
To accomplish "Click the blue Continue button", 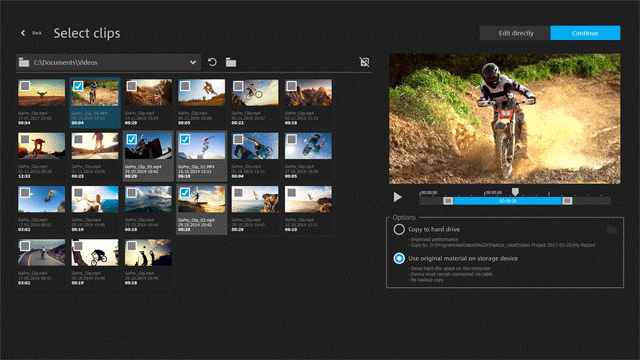I will (x=585, y=33).
